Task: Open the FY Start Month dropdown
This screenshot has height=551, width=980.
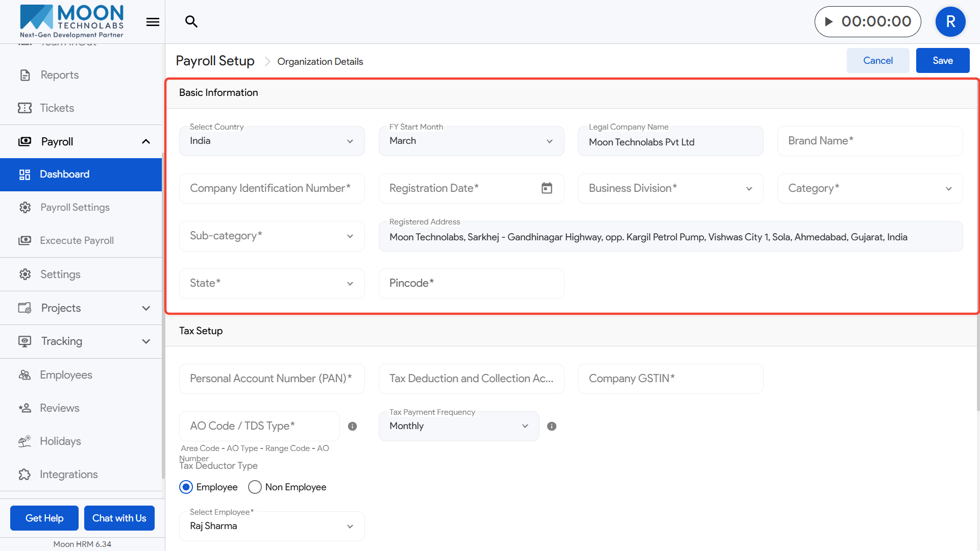Action: point(471,141)
